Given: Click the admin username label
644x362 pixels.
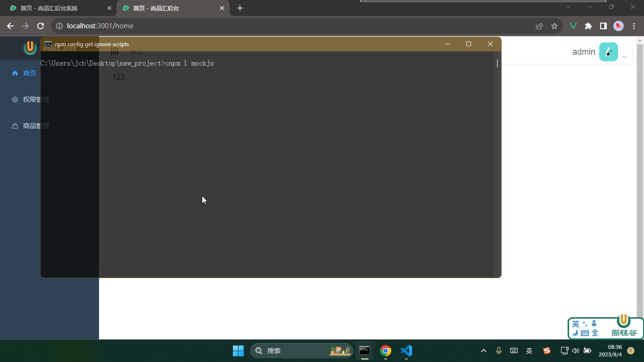Looking at the screenshot, I should point(584,52).
